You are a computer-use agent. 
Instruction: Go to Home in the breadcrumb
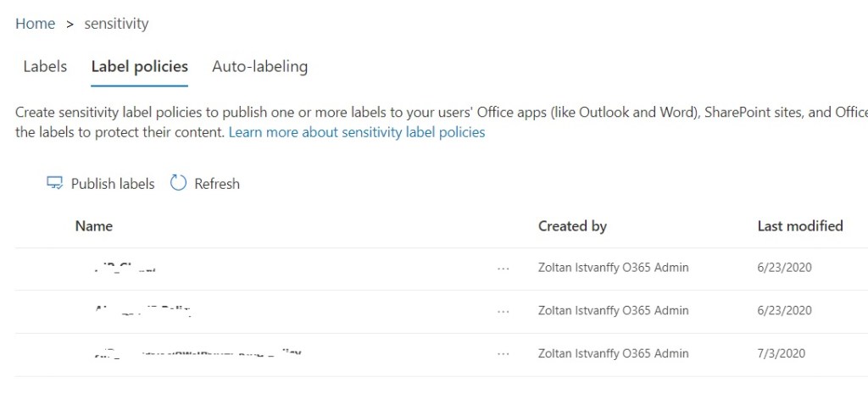(35, 24)
